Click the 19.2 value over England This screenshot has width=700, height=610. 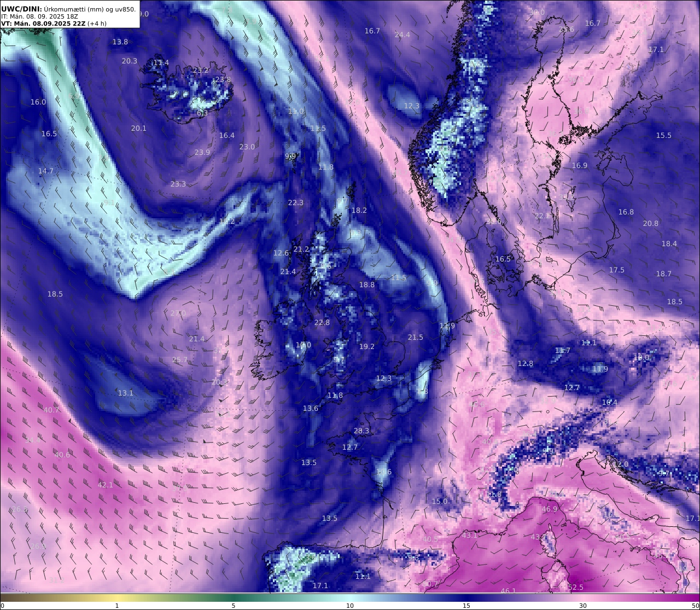pos(367,347)
